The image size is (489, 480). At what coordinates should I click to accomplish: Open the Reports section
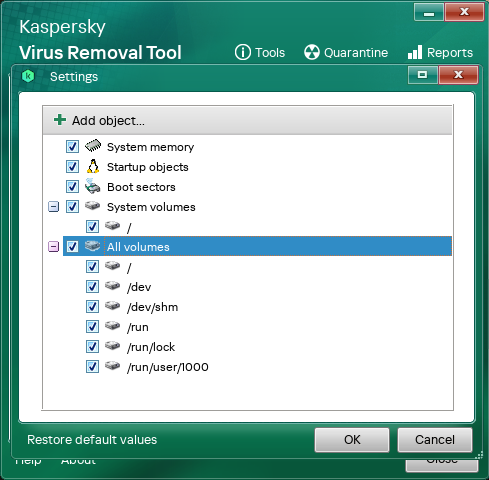tap(440, 52)
